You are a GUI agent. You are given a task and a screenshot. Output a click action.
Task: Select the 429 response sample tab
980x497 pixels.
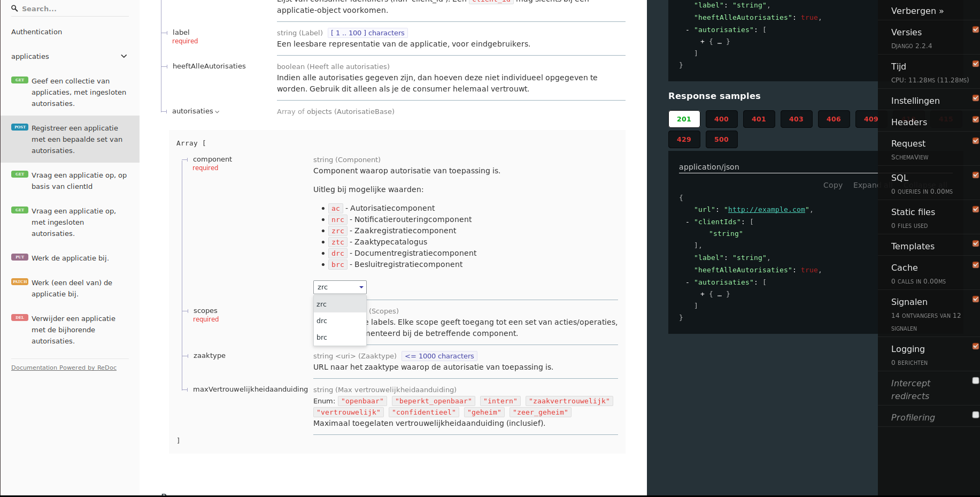684,139
